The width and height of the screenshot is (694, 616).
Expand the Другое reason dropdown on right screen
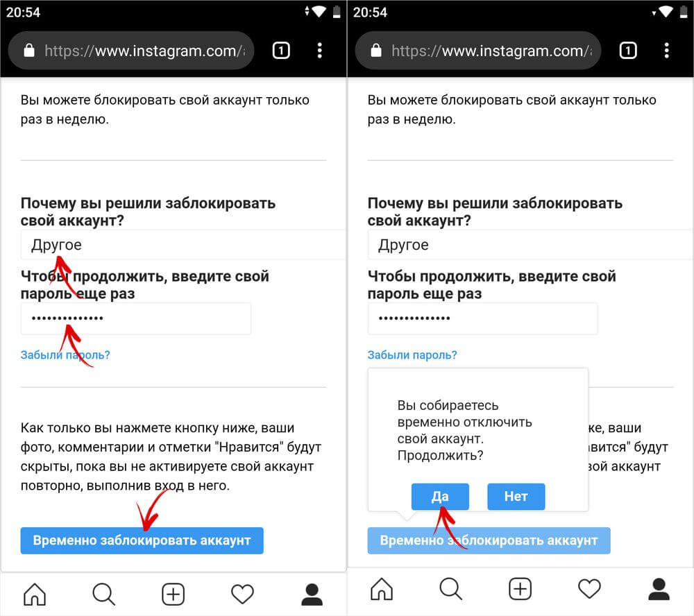tap(530, 245)
